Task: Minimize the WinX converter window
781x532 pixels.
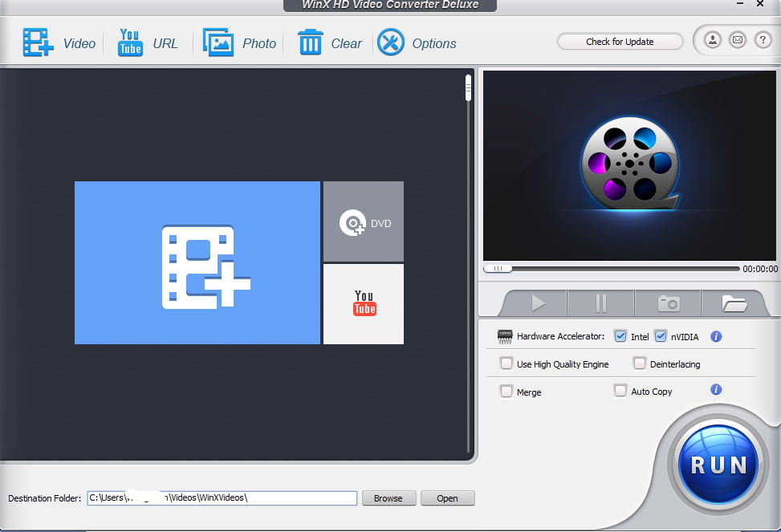Action: click(x=741, y=4)
